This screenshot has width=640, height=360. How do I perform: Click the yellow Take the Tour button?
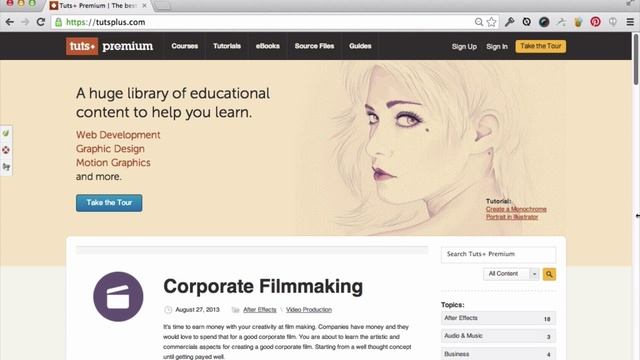tap(540, 46)
